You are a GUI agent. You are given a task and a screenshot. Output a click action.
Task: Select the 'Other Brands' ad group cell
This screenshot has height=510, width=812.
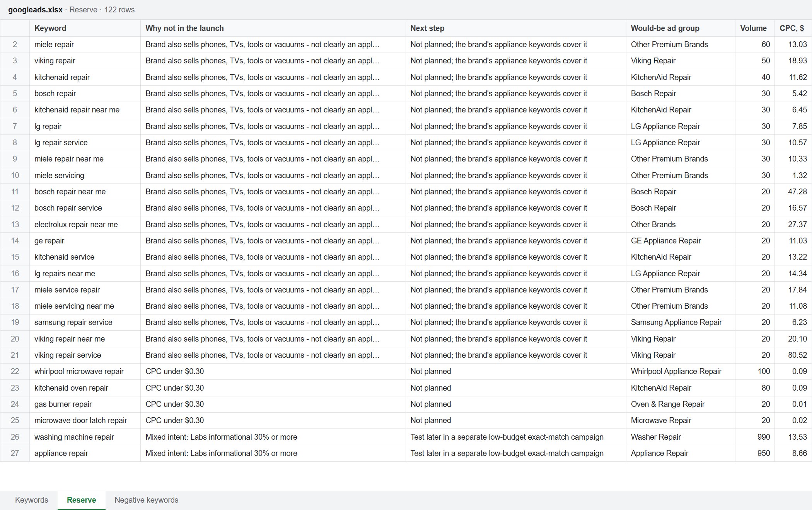tap(681, 224)
